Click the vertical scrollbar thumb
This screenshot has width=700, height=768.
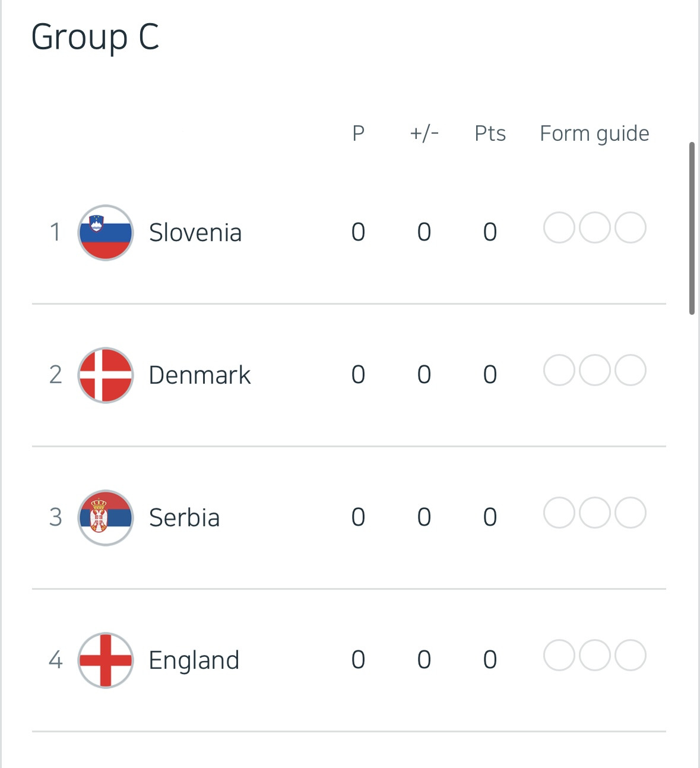coord(692,228)
